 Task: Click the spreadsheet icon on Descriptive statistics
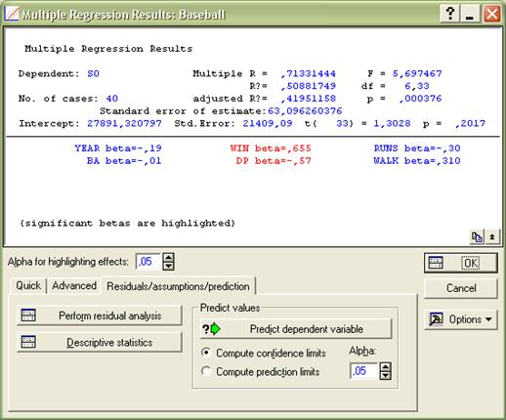click(x=28, y=342)
